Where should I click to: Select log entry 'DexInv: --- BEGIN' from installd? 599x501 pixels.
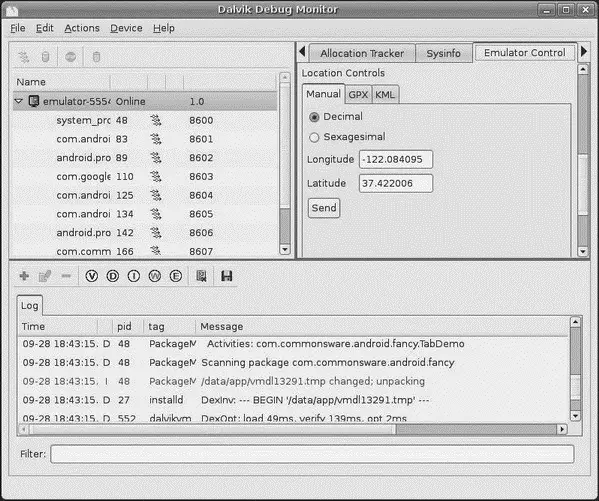[293, 400]
